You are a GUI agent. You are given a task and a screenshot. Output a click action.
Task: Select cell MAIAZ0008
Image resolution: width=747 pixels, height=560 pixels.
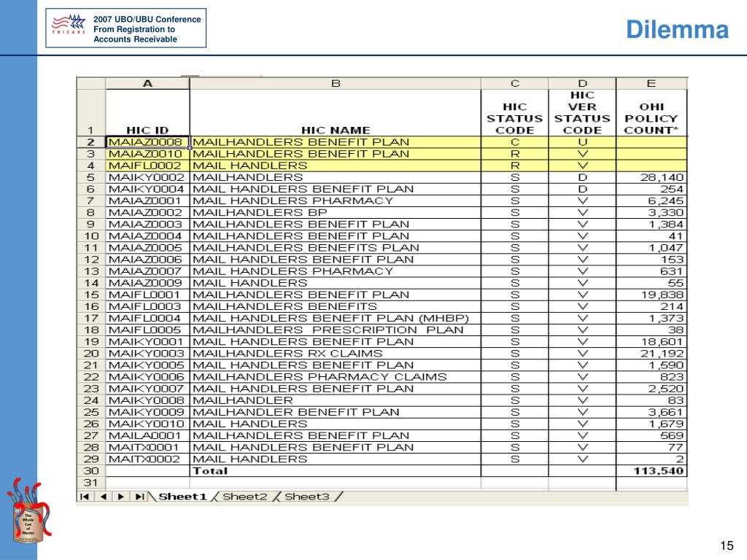(147, 142)
